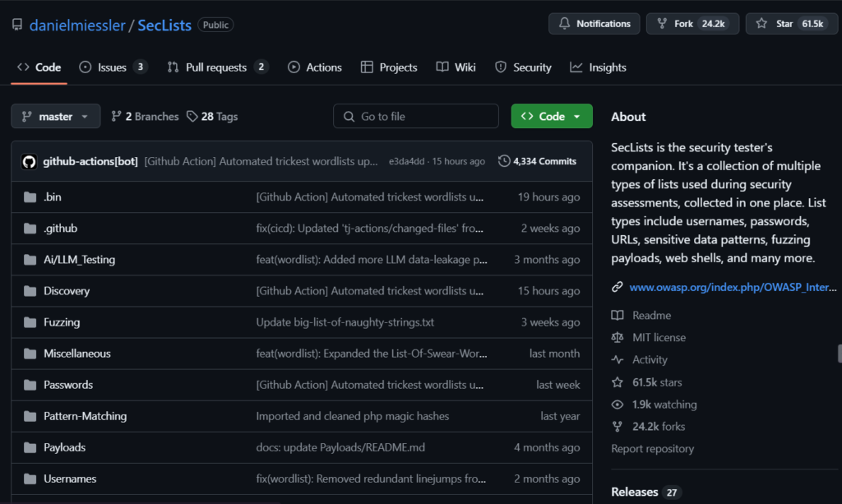The width and height of the screenshot is (842, 504).
Task: Click Report repository
Action: [652, 449]
